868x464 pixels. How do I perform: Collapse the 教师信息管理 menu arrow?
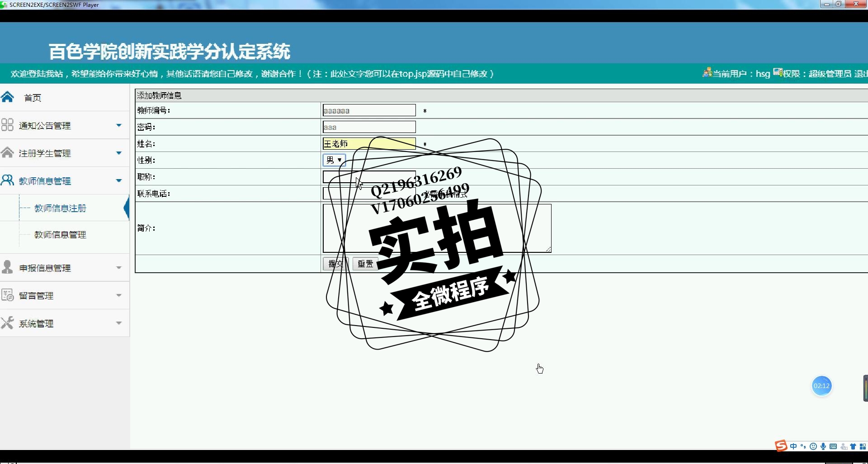coord(119,181)
